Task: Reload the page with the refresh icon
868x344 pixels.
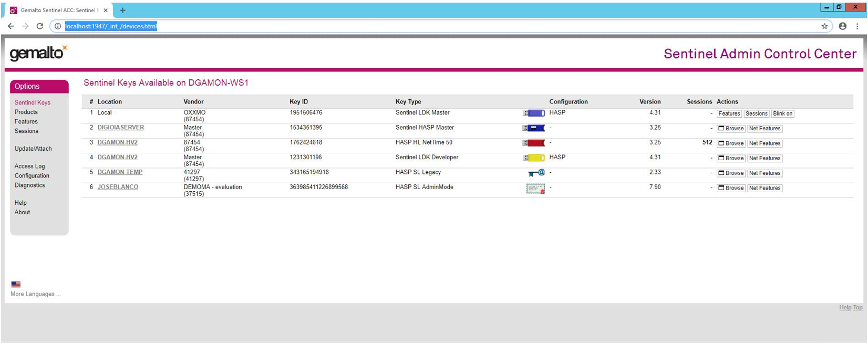Action: (40, 26)
